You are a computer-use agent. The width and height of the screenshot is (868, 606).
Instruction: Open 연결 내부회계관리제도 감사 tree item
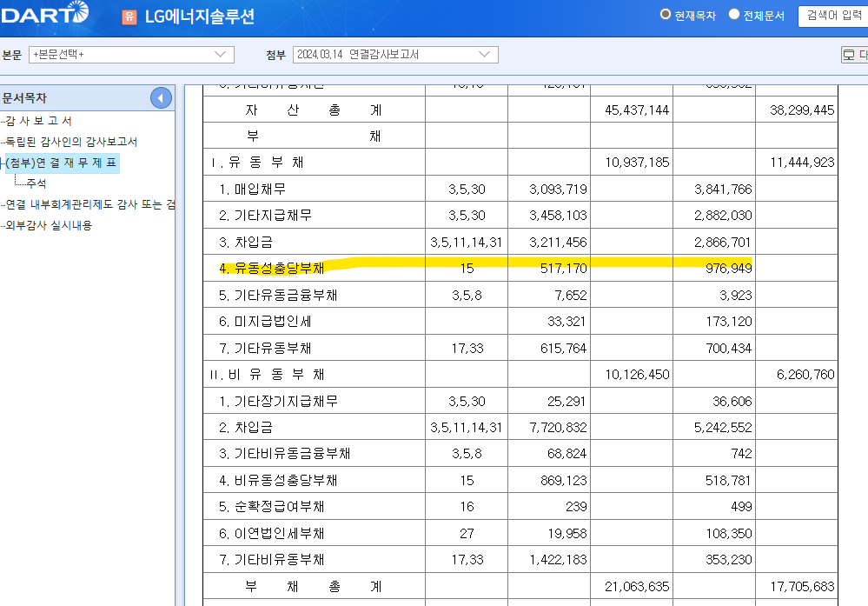point(90,204)
